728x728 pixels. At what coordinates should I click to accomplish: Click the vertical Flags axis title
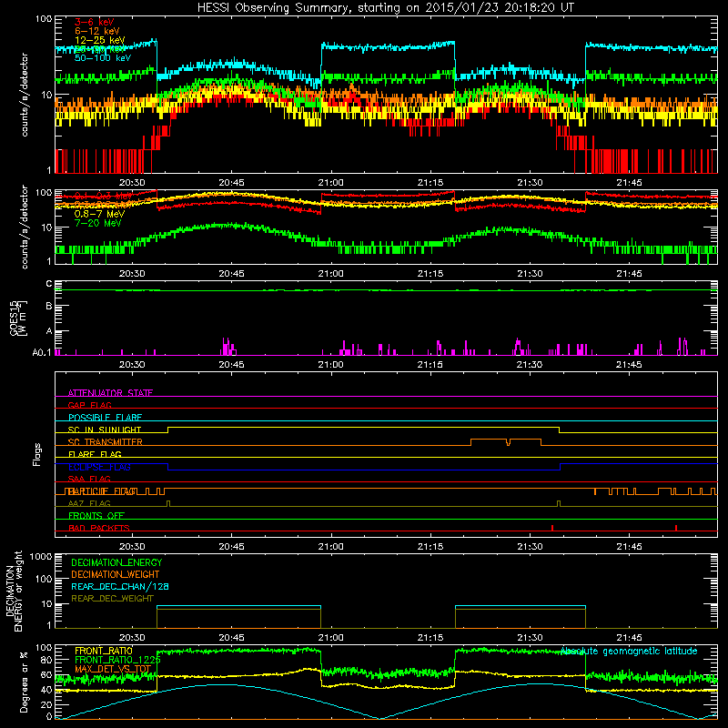pyautogui.click(x=37, y=454)
